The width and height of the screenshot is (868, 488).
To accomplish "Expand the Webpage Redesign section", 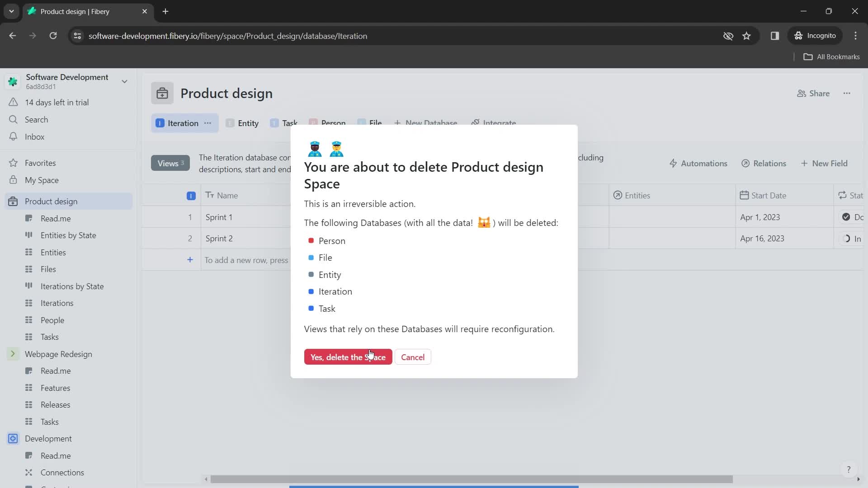I will tap(13, 354).
